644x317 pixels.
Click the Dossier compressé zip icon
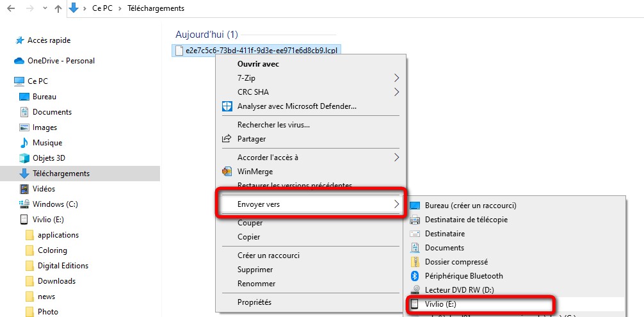414,262
